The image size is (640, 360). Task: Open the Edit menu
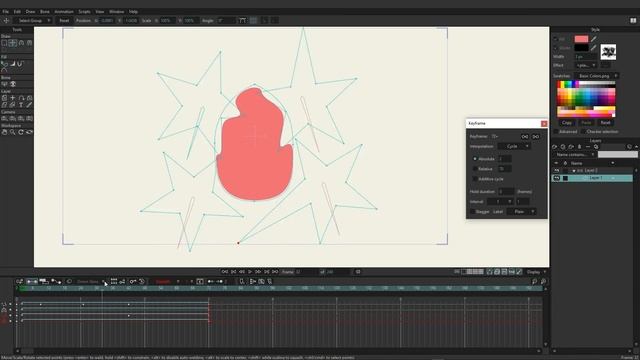[x=17, y=11]
